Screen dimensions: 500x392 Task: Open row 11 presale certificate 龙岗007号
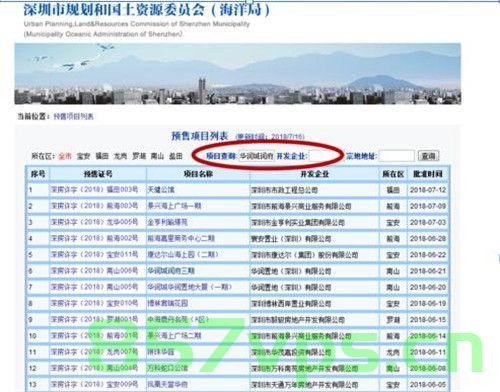[94, 352]
